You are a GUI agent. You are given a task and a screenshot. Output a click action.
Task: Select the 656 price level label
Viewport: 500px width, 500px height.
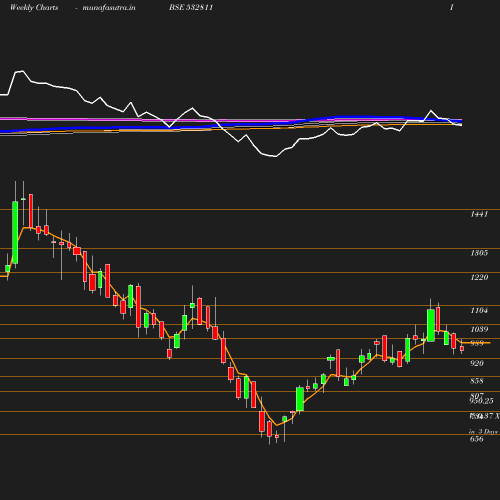point(477,439)
